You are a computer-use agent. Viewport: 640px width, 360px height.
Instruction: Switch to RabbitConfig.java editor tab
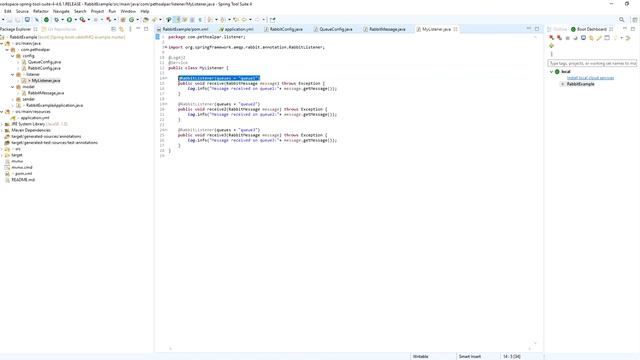click(x=283, y=29)
